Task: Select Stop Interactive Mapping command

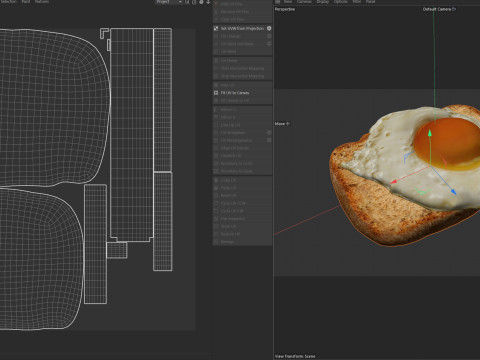Action: [x=242, y=76]
